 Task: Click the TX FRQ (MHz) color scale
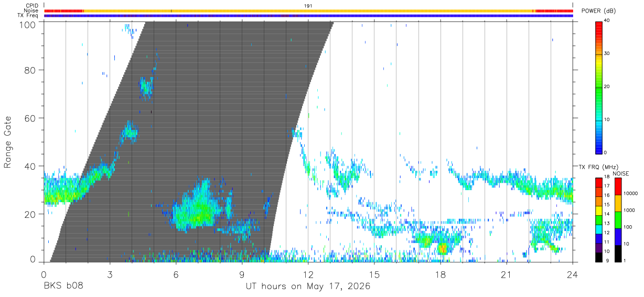[x=599, y=219]
